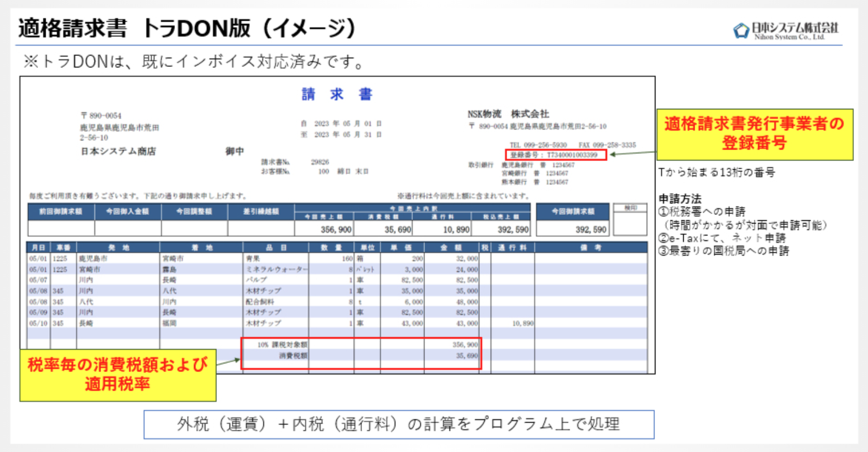Click the 金額 column header

click(x=451, y=247)
